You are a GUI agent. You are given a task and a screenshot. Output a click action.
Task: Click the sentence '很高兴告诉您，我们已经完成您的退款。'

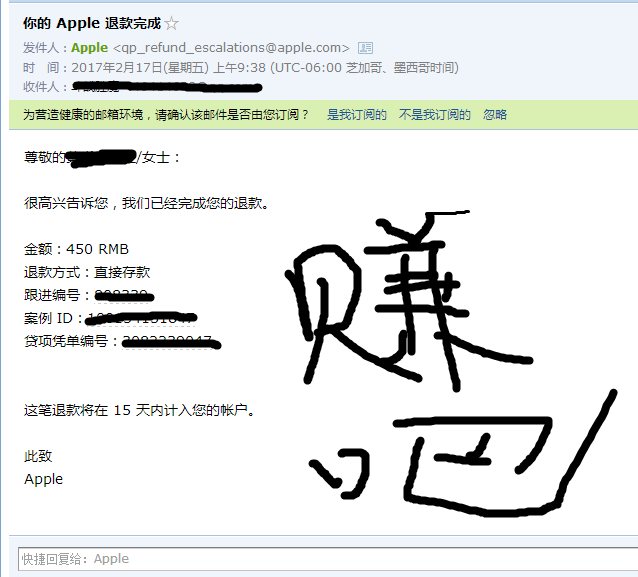point(146,203)
